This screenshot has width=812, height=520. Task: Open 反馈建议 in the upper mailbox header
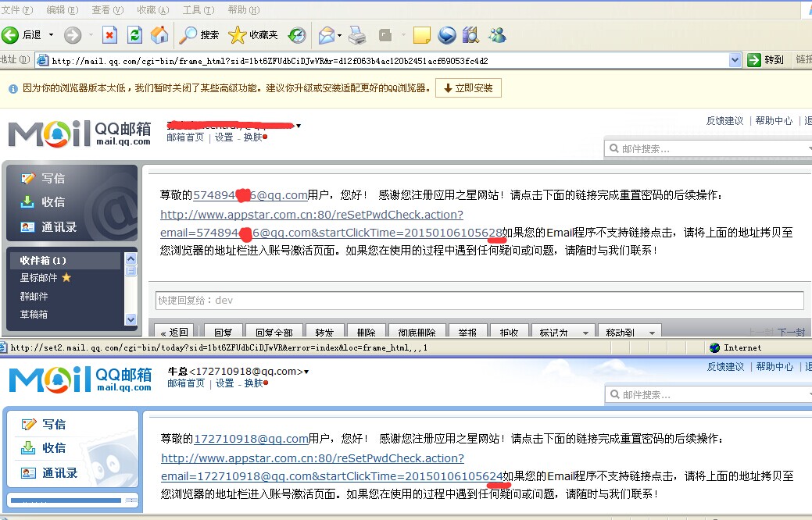pos(724,120)
